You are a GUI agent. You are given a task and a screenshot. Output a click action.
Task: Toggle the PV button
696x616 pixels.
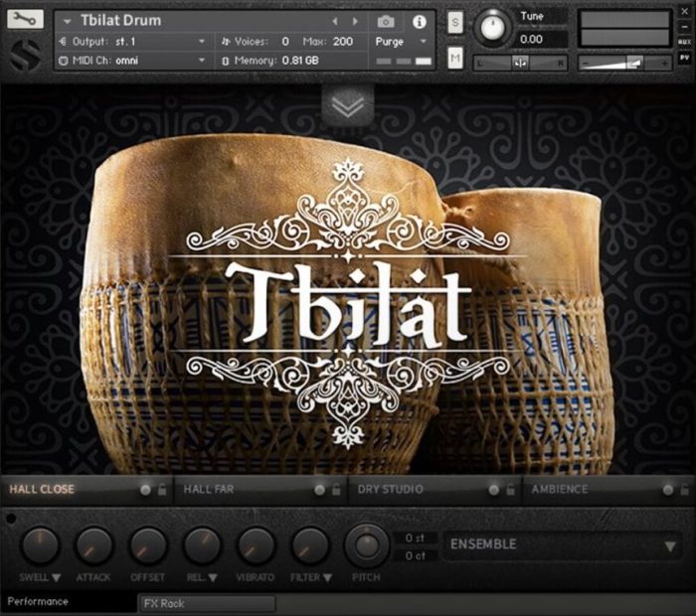pos(684,58)
